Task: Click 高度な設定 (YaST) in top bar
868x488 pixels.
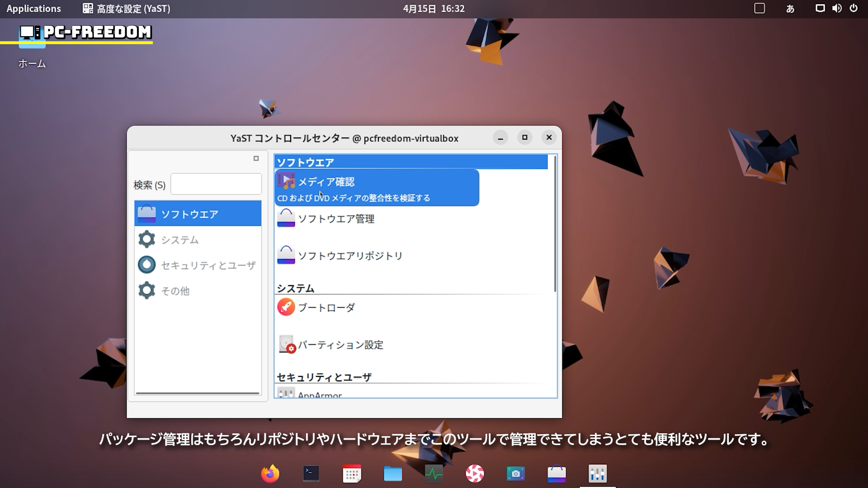Action: [x=127, y=9]
